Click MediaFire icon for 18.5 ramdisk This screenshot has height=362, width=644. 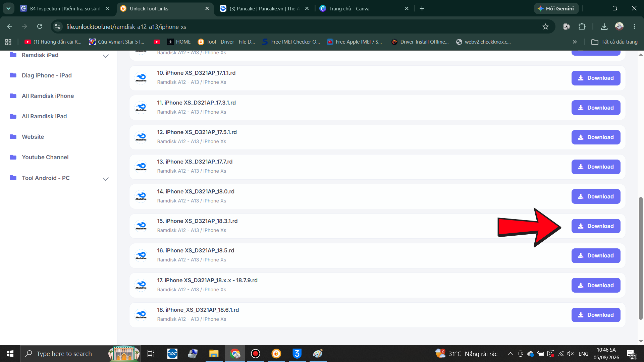[141, 256]
